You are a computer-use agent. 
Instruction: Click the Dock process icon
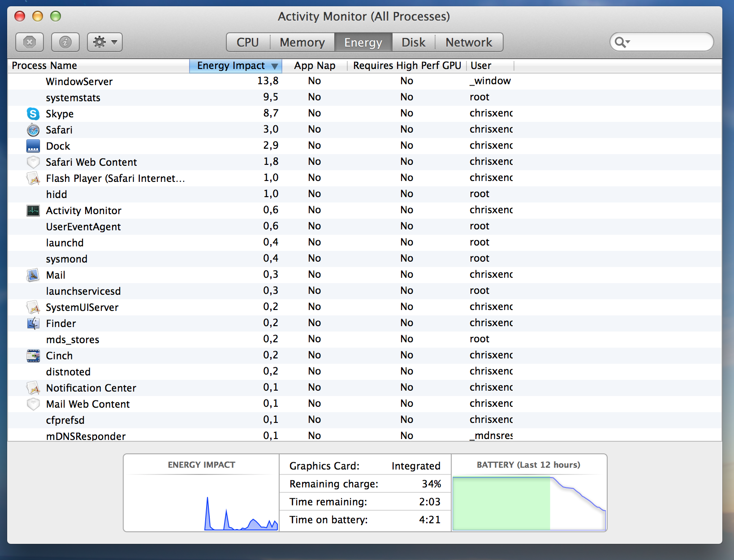(33, 146)
